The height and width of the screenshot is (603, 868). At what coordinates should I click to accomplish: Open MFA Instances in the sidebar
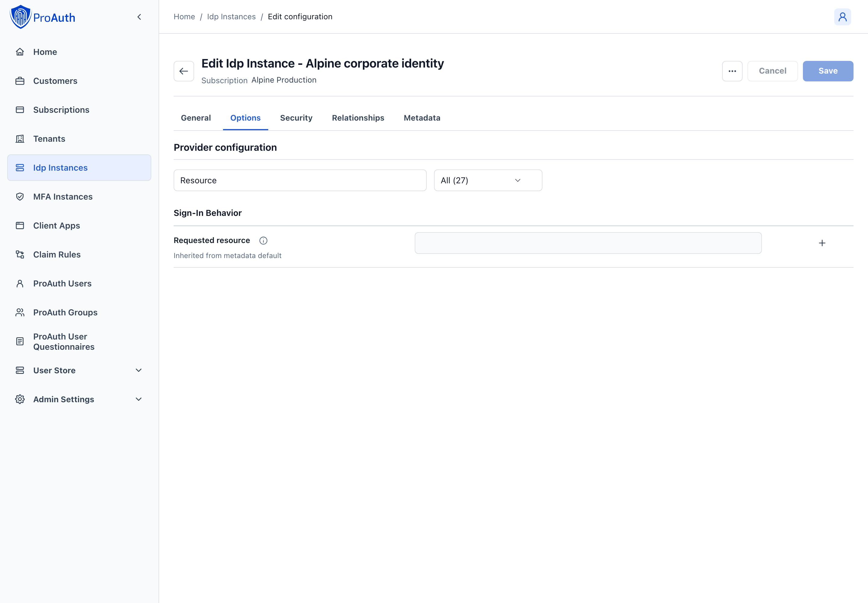click(79, 197)
